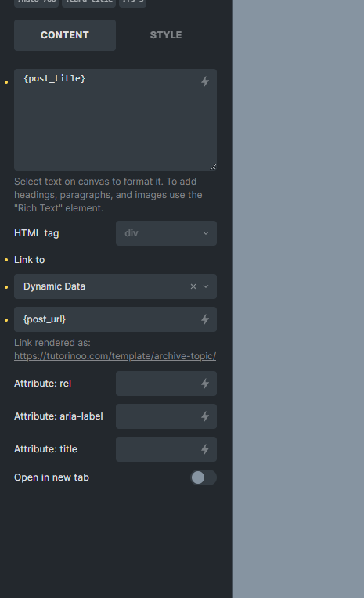Screen dimensions: 364x598
Task: Click the HTML tag label
Action: (37, 233)
